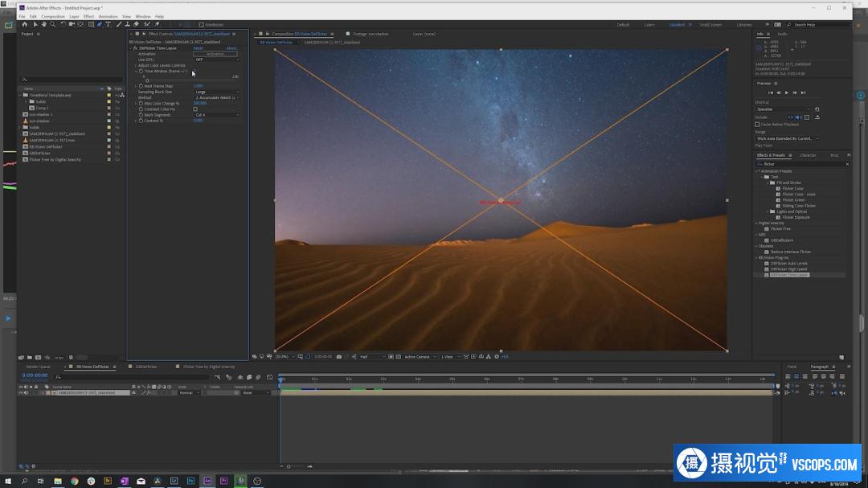Image resolution: width=868 pixels, height=488 pixels.
Task: Toggle video visibility eye for the timeline layer
Action: (x=21, y=392)
